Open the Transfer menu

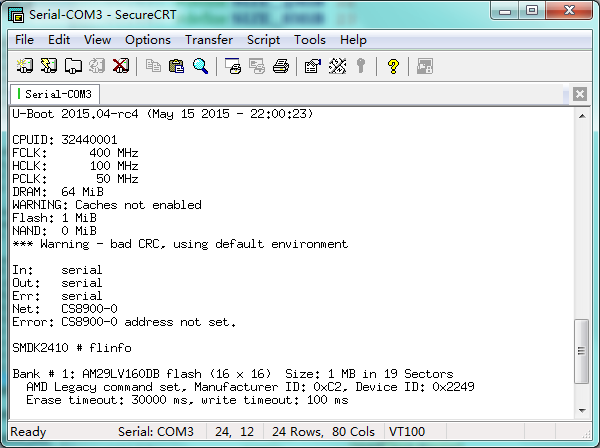pyautogui.click(x=209, y=40)
